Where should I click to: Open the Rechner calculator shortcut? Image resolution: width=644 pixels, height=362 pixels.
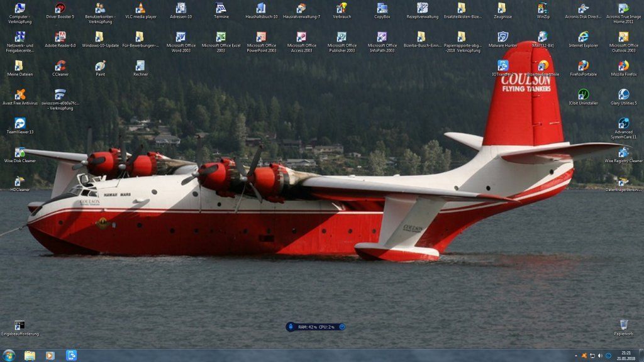[140, 66]
